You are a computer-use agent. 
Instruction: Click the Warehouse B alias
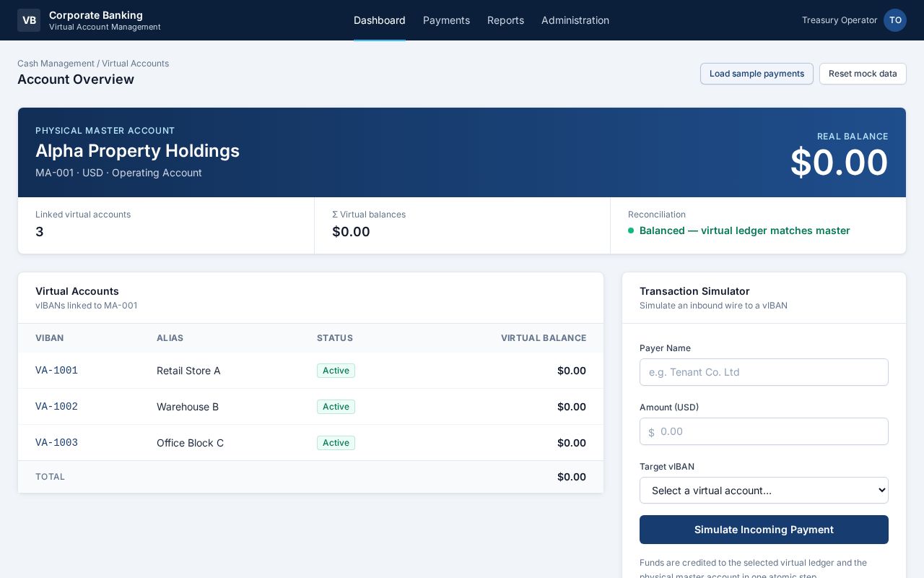point(188,407)
